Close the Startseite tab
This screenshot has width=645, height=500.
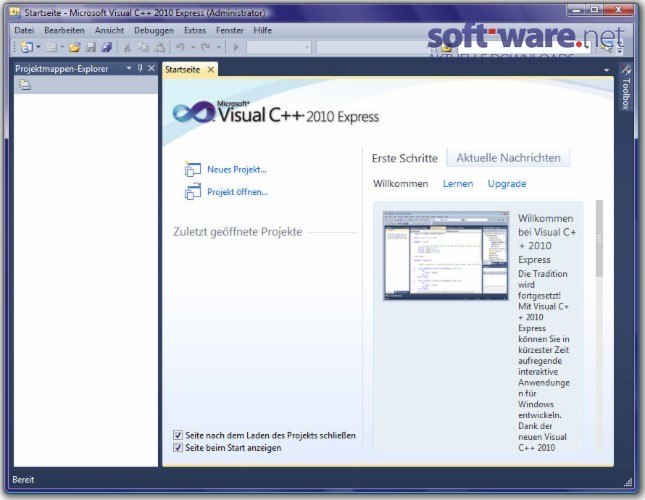pos(211,69)
